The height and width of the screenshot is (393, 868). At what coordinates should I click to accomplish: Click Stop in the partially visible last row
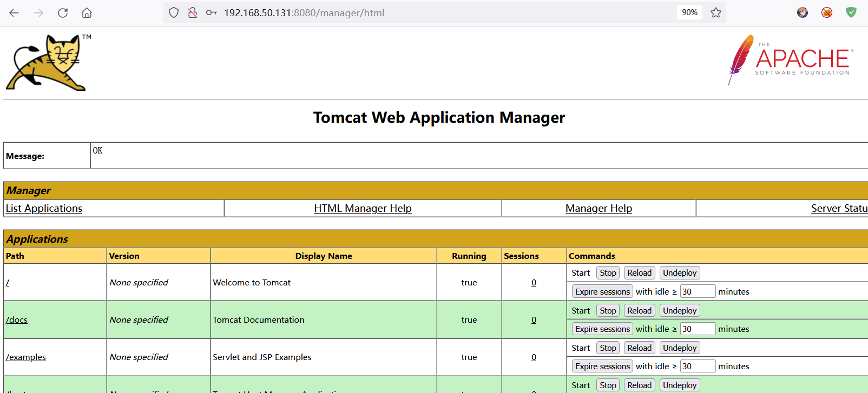(608, 385)
